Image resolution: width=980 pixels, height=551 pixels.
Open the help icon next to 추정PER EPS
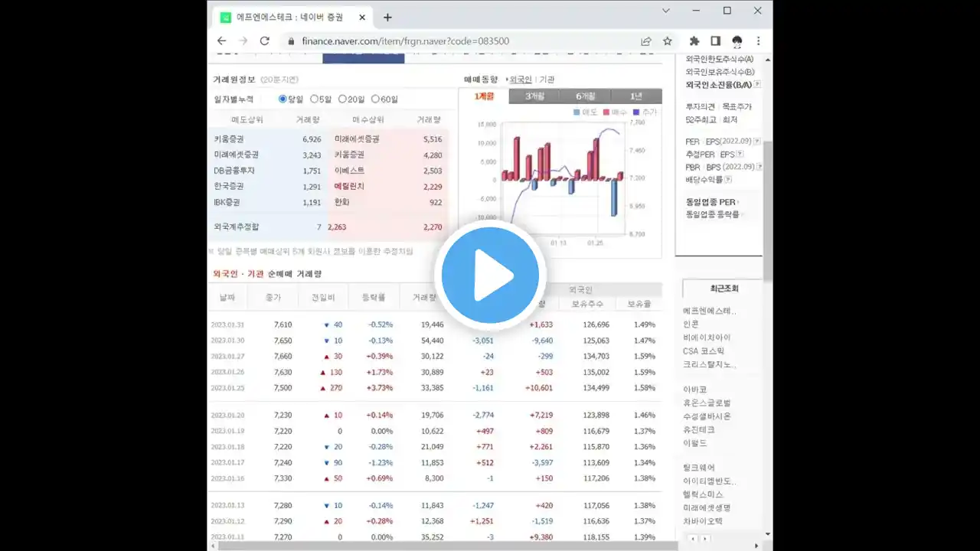click(740, 154)
